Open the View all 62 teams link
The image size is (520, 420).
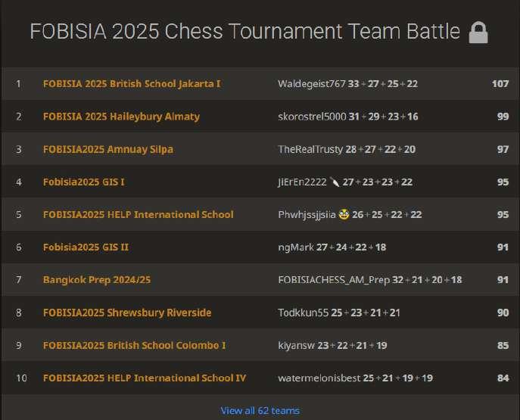[x=260, y=410]
